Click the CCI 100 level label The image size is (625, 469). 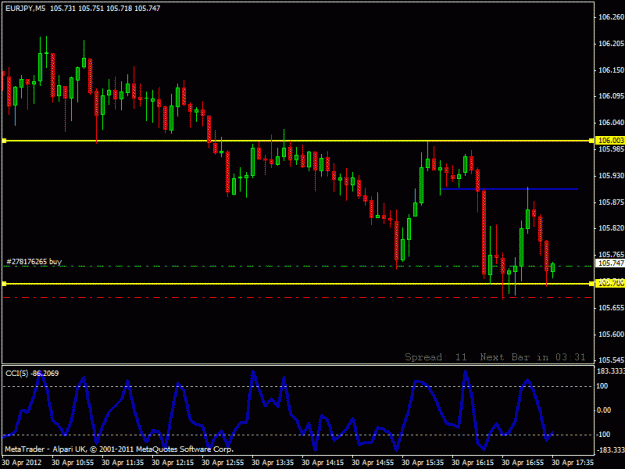tap(603, 386)
